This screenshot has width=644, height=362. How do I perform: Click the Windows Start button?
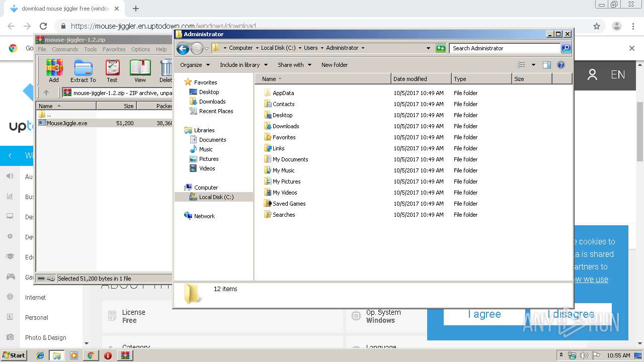point(14,355)
